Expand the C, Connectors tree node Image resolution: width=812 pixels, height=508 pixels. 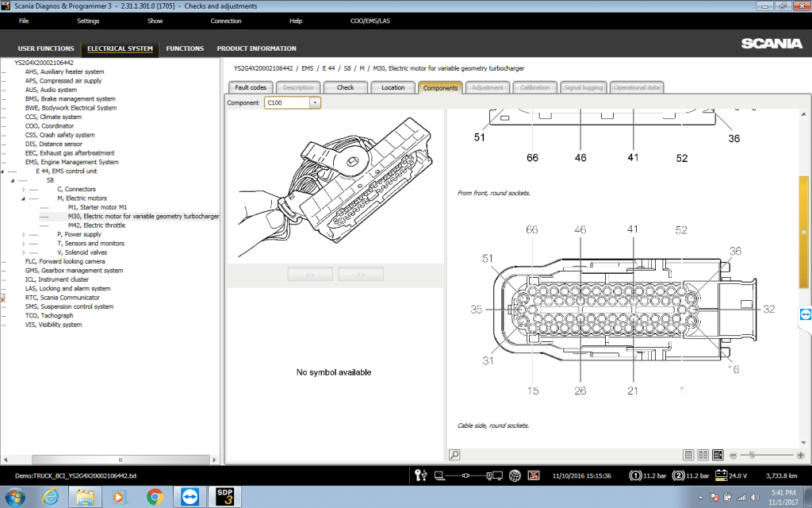click(25, 190)
